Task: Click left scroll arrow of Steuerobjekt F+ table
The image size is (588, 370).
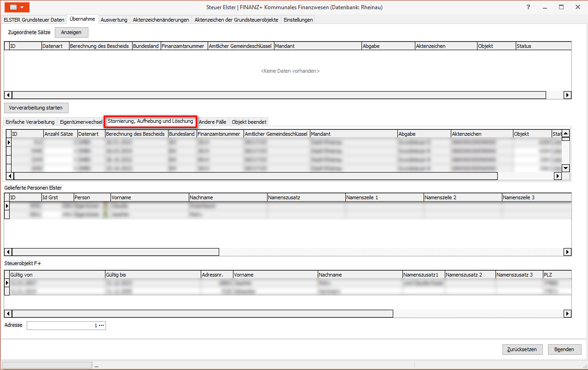Action: (x=8, y=314)
